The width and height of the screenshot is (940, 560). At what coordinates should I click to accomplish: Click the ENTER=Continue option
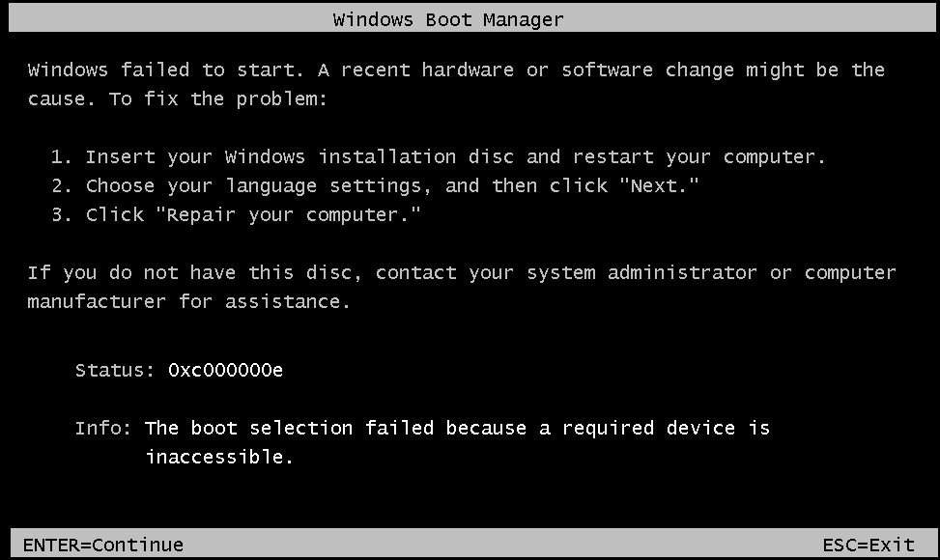pos(102,546)
